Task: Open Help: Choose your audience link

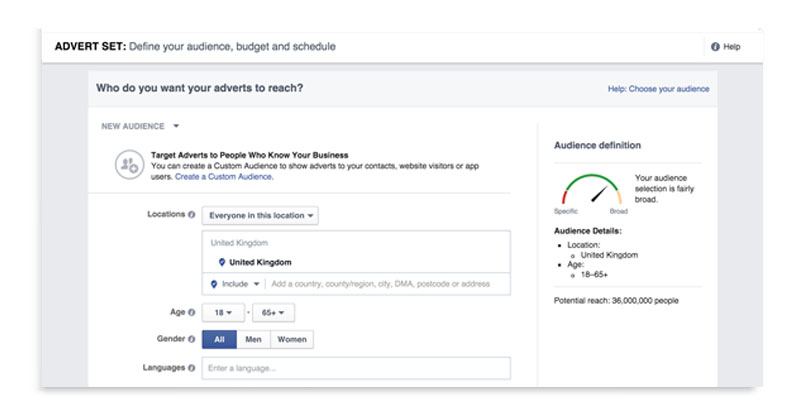Action: [658, 89]
